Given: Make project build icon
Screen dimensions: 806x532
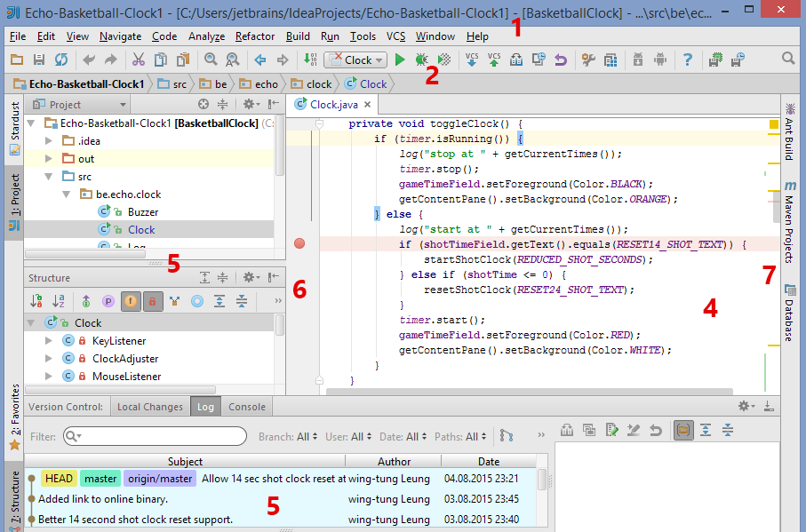Looking at the screenshot, I should [310, 60].
